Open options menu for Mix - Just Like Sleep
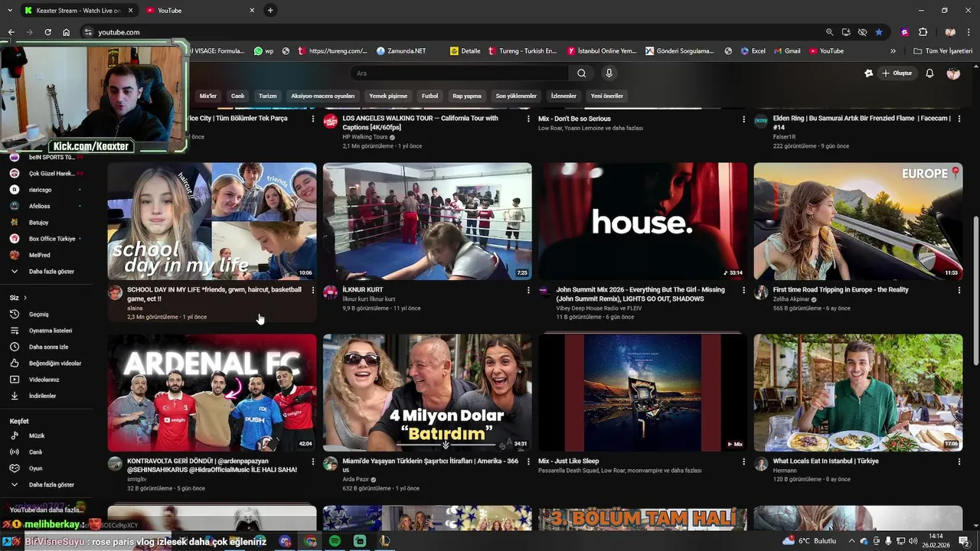 [x=743, y=461]
